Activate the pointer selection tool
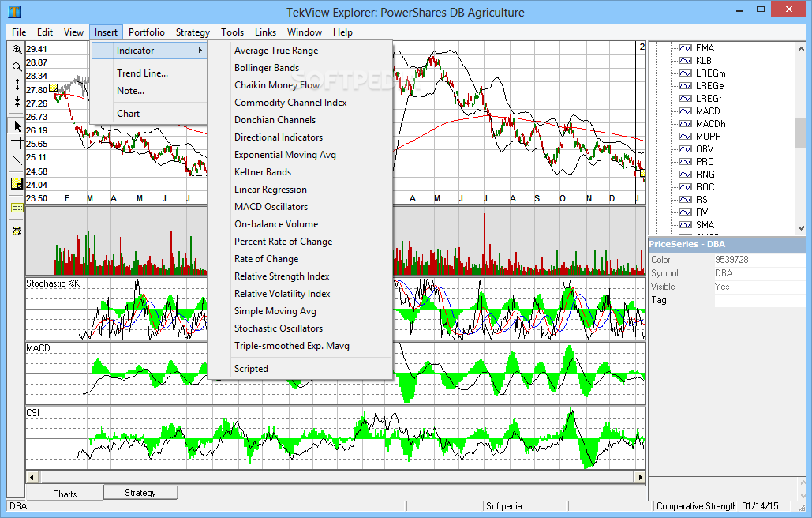The image size is (812, 518). [x=17, y=126]
